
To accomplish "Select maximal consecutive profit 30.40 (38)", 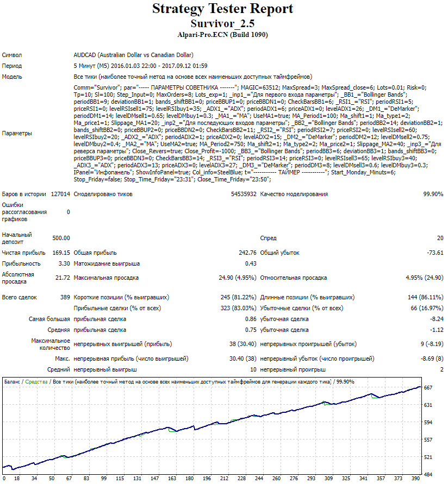I will click(x=243, y=359).
